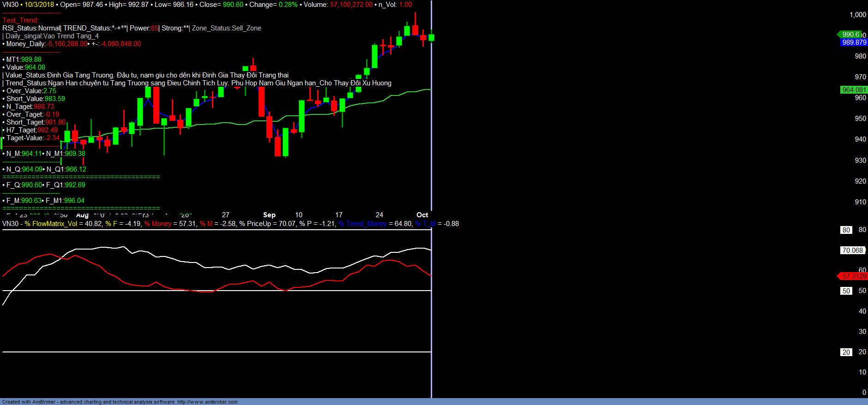Select the Aug label on date axis

pos(82,215)
